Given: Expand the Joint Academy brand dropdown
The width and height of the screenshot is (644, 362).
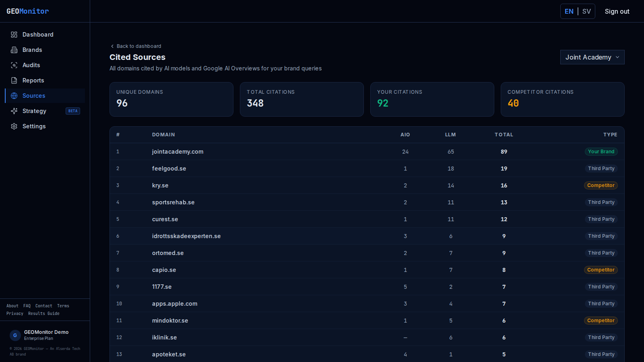Looking at the screenshot, I should point(592,57).
